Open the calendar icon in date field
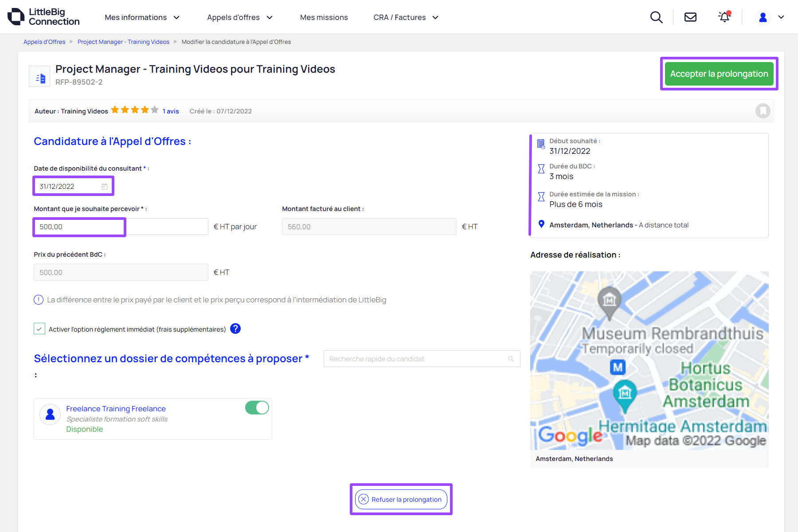Viewport: 798px width, 532px height. click(105, 186)
